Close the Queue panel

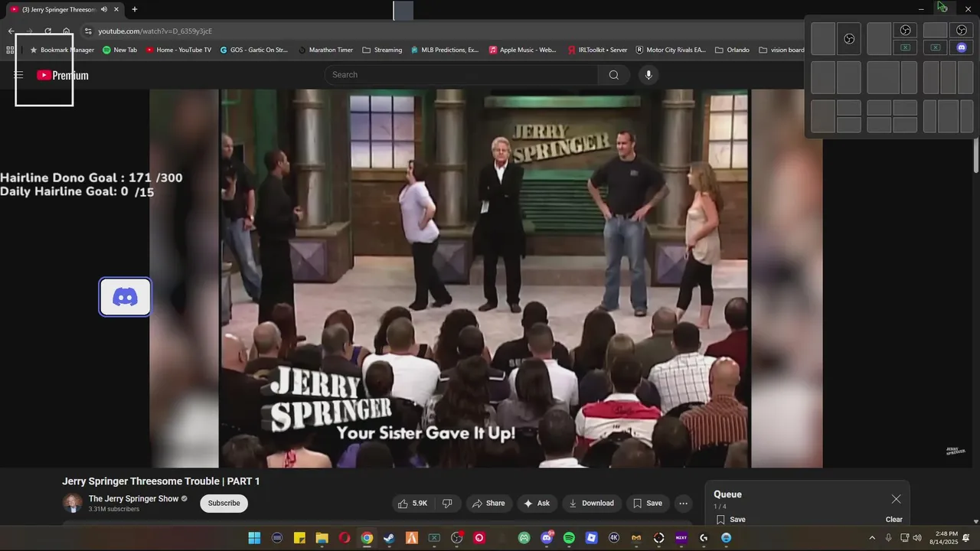tap(896, 499)
